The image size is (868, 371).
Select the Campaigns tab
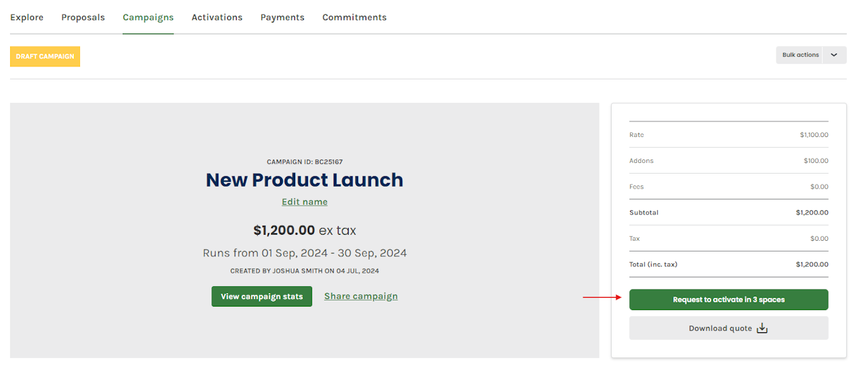(x=148, y=18)
